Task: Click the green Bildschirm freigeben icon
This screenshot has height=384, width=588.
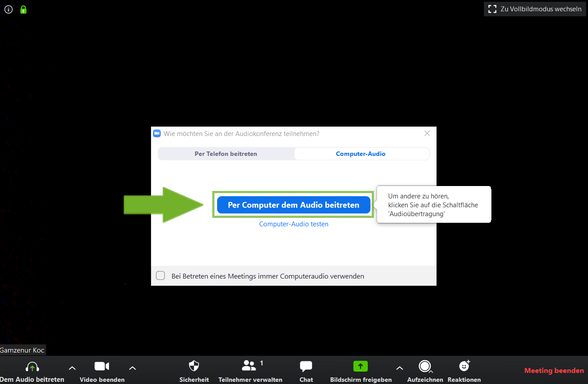Action: click(360, 366)
